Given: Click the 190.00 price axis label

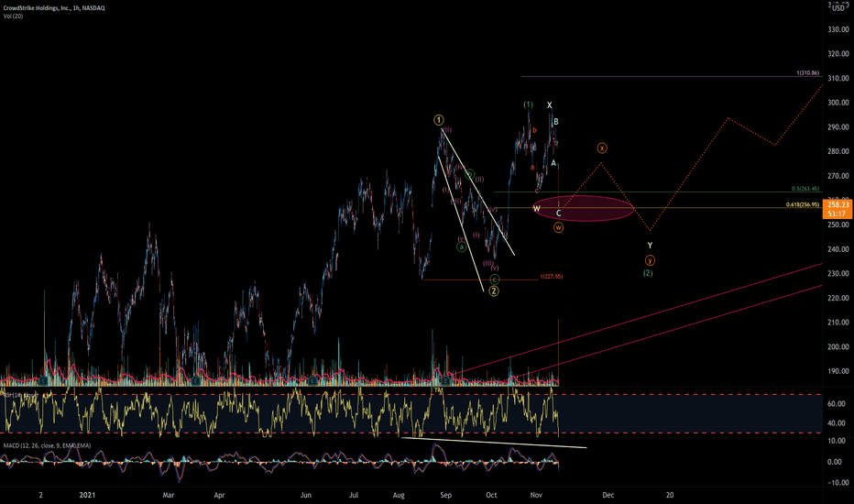Looking at the screenshot, I should click(838, 371).
